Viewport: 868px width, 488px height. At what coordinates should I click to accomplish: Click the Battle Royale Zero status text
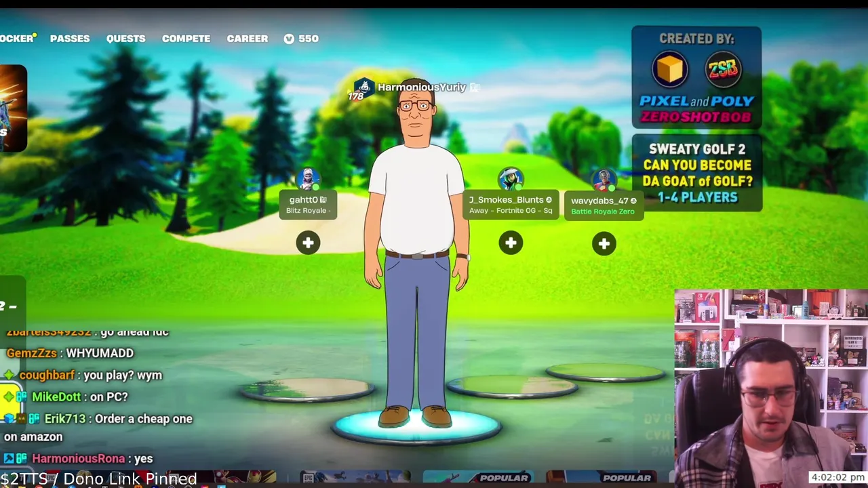pyautogui.click(x=603, y=211)
